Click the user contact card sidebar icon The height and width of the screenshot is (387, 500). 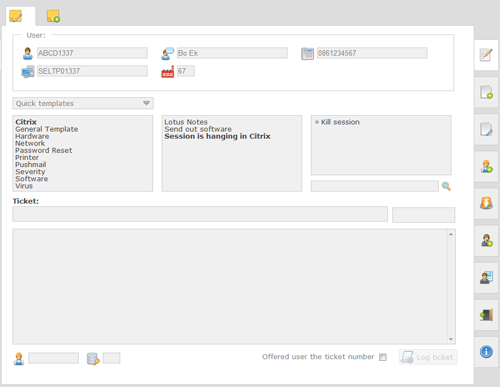(x=486, y=277)
